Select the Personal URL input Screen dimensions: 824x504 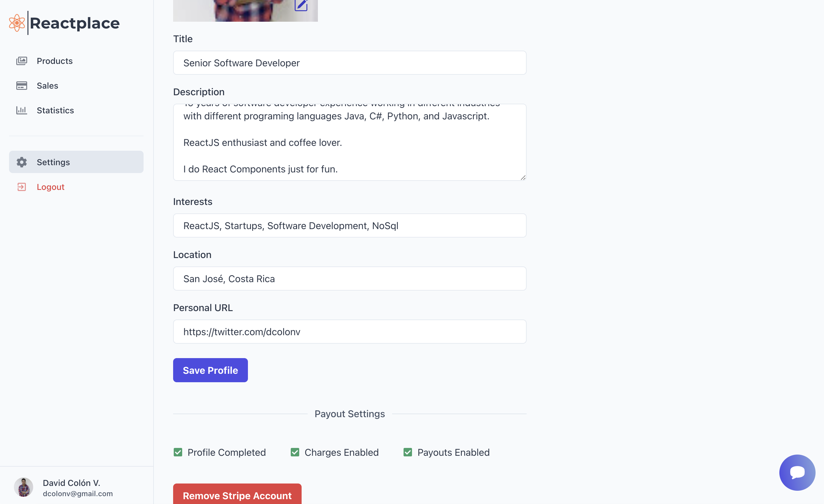point(350,332)
